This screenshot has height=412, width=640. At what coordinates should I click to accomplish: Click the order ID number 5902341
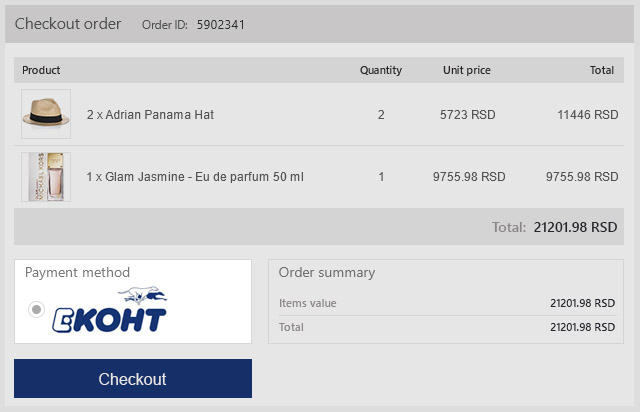click(x=221, y=24)
